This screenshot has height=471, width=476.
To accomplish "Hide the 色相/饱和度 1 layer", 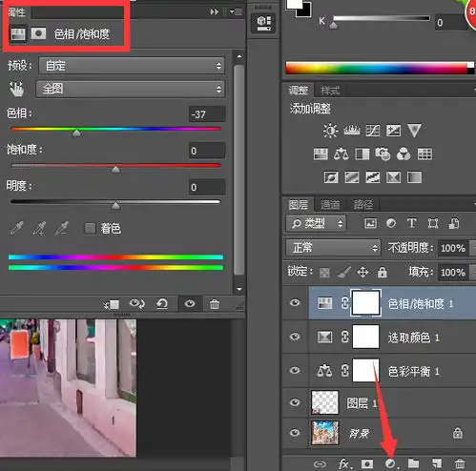I will tap(295, 302).
